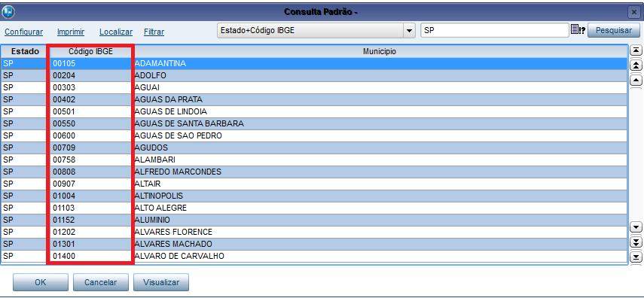Click IBGE code 01301
The image size is (644, 298).
[x=64, y=244]
